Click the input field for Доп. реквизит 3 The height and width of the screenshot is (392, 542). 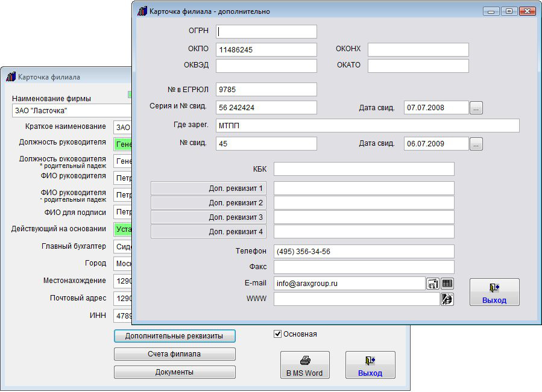364,217
